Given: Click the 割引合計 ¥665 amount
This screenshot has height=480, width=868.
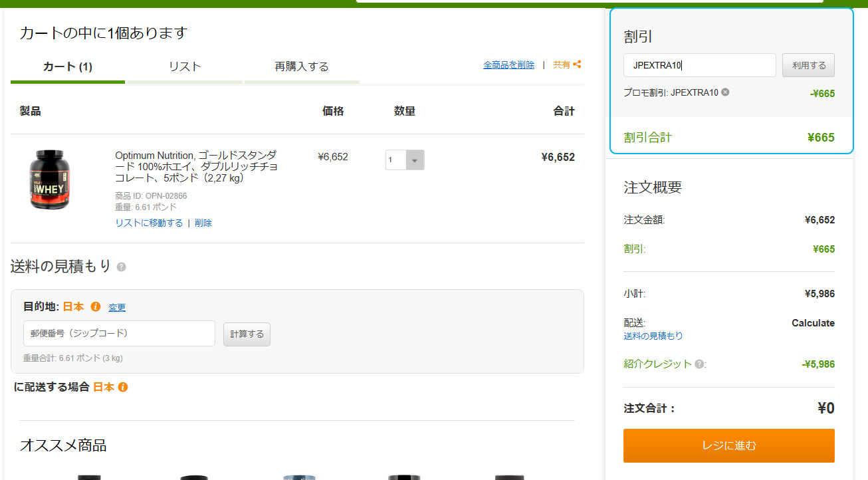Looking at the screenshot, I should [821, 138].
